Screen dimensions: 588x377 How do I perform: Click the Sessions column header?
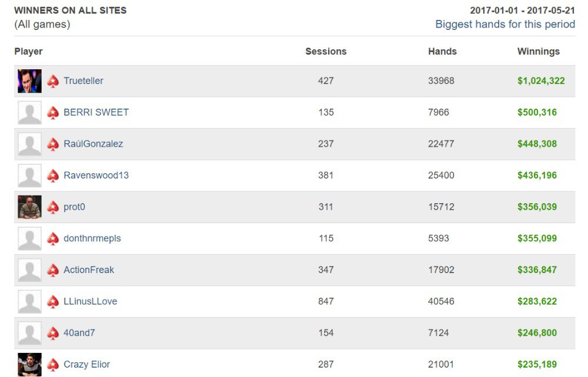pos(326,52)
